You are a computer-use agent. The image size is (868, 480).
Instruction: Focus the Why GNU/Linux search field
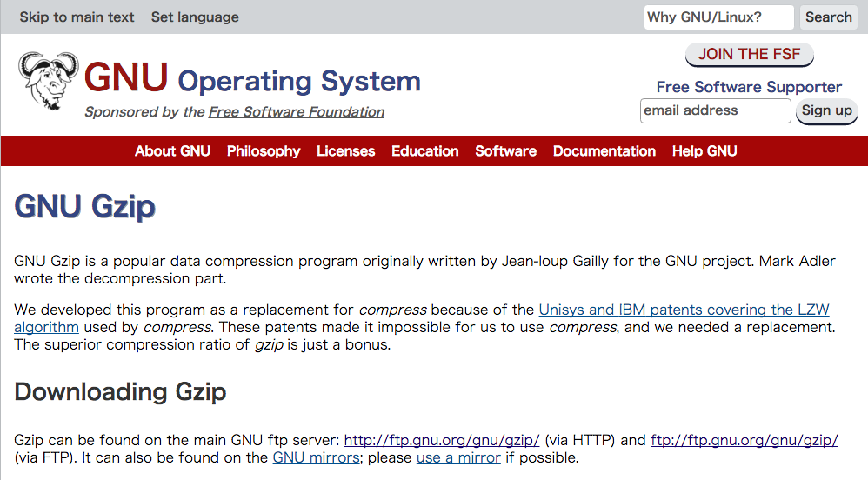pos(718,17)
